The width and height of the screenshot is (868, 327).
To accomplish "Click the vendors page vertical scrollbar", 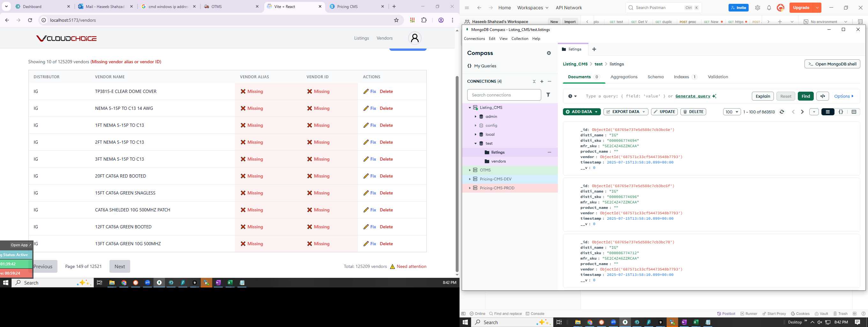I will [457, 174].
